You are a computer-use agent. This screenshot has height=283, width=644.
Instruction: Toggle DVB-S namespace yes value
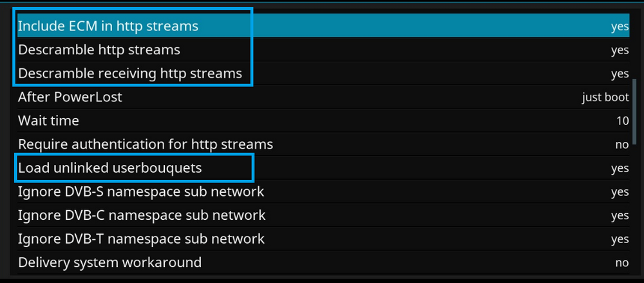[620, 192]
